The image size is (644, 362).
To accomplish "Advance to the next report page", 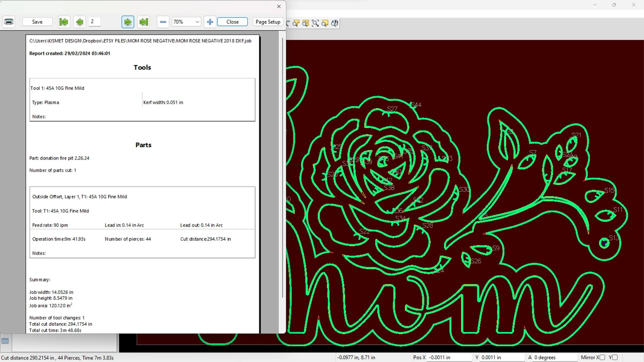I will click(128, 22).
